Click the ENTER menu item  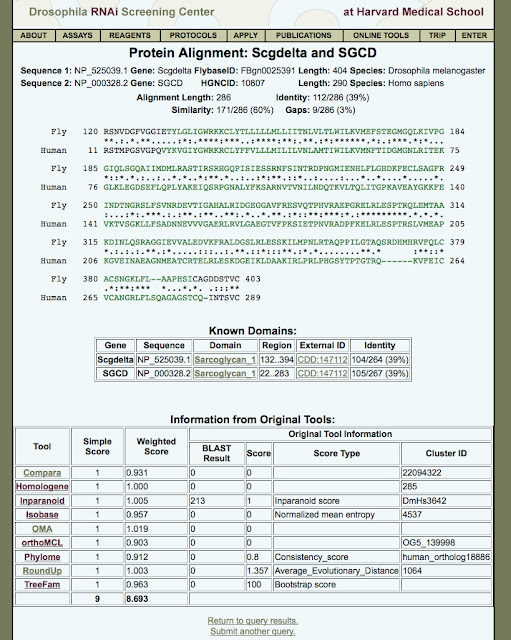[474, 36]
